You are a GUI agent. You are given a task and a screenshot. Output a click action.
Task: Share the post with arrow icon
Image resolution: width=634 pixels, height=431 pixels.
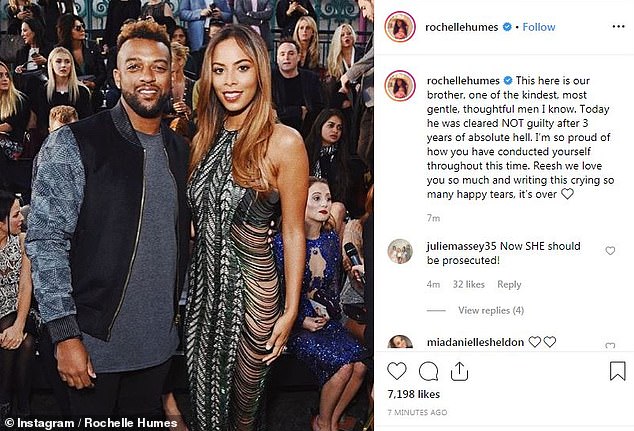(459, 371)
